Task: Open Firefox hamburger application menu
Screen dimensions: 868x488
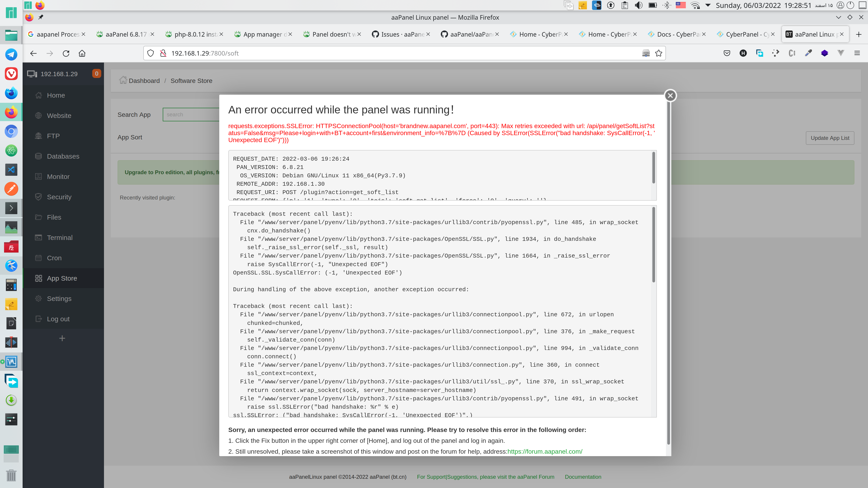Action: tap(857, 53)
